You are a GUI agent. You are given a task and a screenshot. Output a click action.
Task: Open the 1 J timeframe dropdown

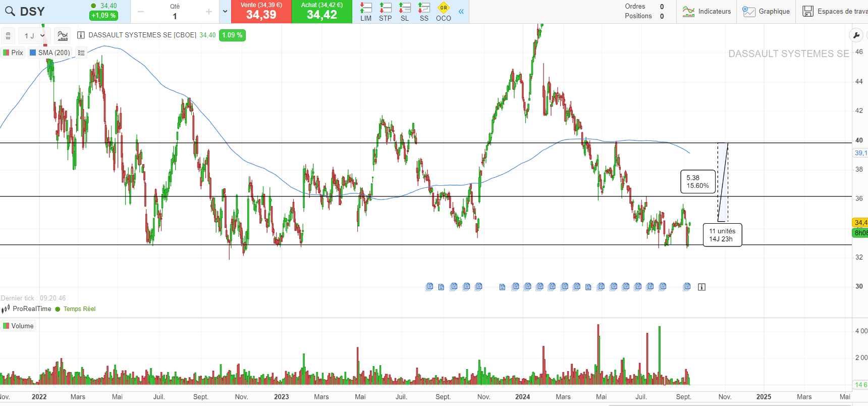coord(34,36)
